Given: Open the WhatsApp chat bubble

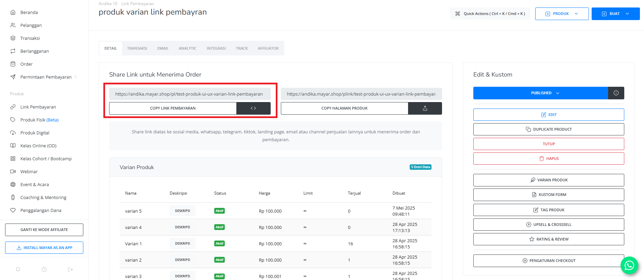Looking at the screenshot, I should pos(629,265).
